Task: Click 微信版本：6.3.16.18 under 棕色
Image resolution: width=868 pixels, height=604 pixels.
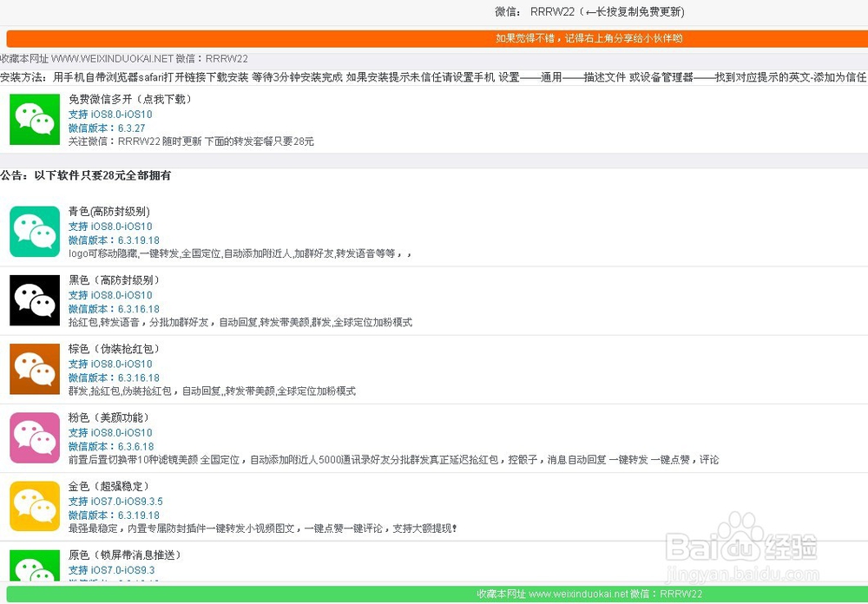Action: [114, 377]
